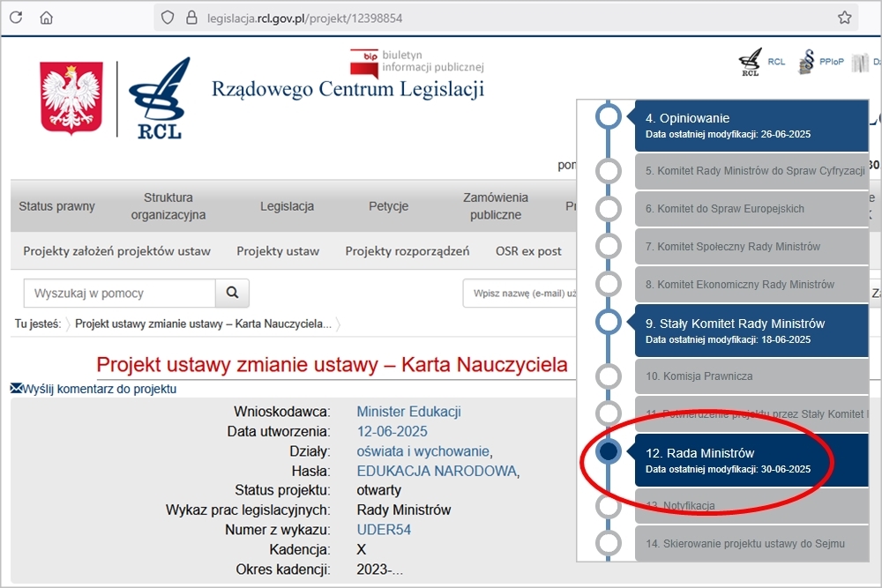Select stage '5. Komitet Rady Ministrów do Spraw Cyfryzacji'
The width and height of the screenshot is (882, 588).
pos(751,171)
